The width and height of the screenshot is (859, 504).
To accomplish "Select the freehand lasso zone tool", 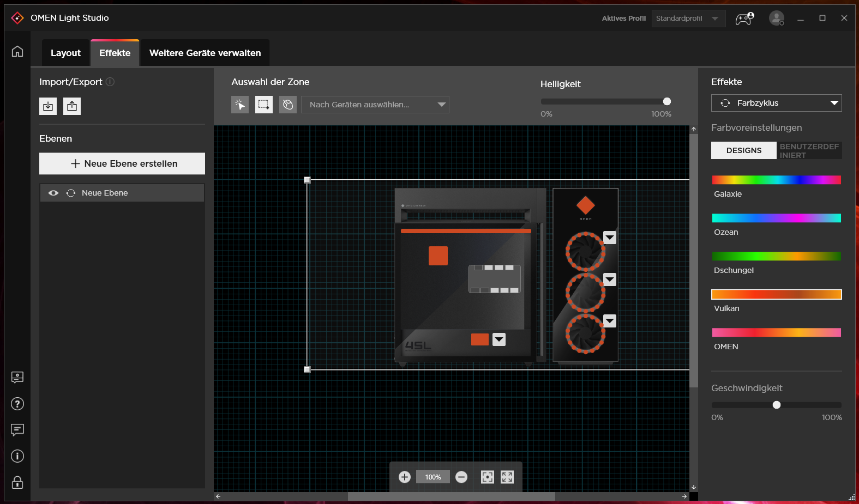I will pyautogui.click(x=288, y=105).
